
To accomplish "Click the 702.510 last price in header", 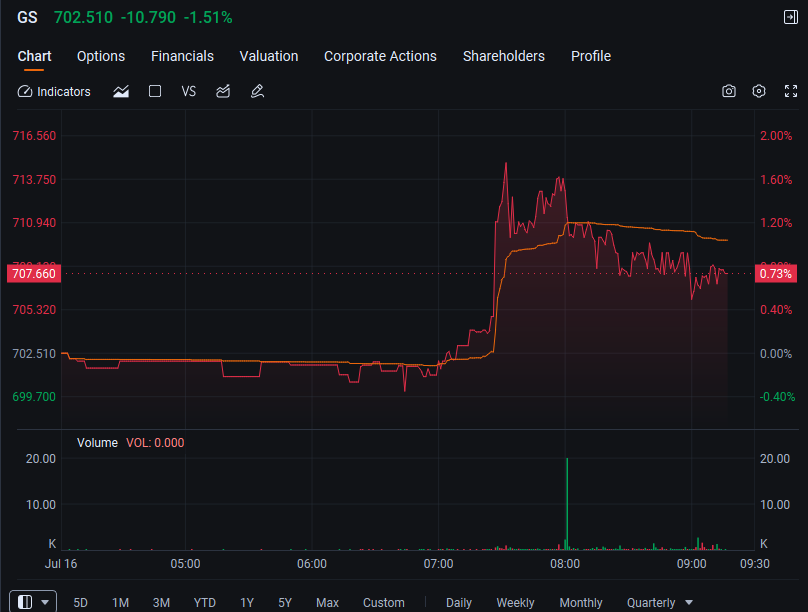I will [x=83, y=18].
